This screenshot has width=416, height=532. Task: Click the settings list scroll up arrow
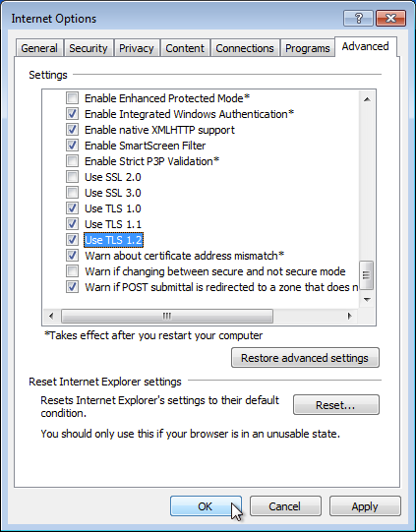[x=367, y=99]
